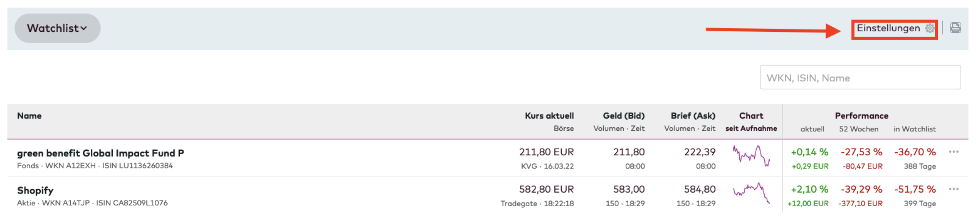Sort by in Watchlist performance
This screenshot has width=980, height=224.
pos(914,129)
